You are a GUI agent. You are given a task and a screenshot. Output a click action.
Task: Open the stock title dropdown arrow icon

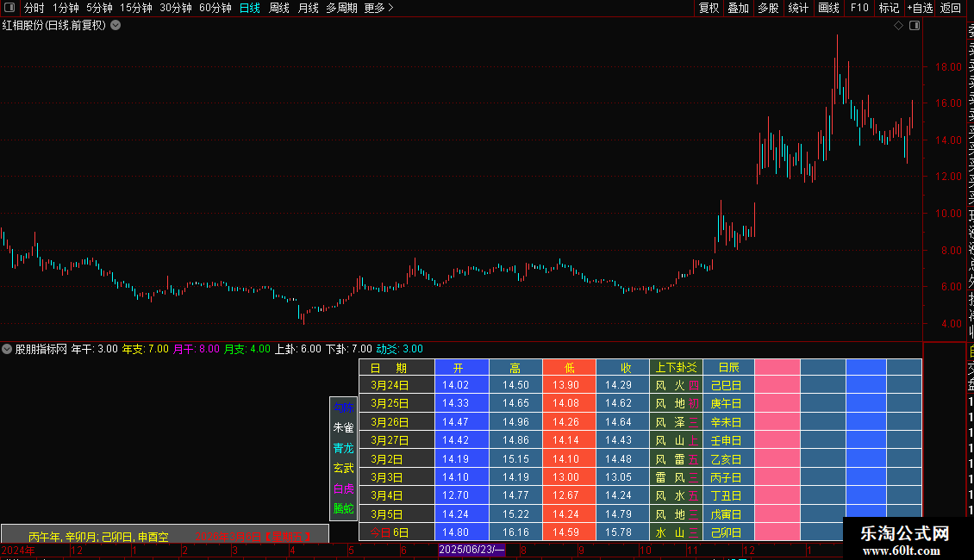(x=116, y=26)
